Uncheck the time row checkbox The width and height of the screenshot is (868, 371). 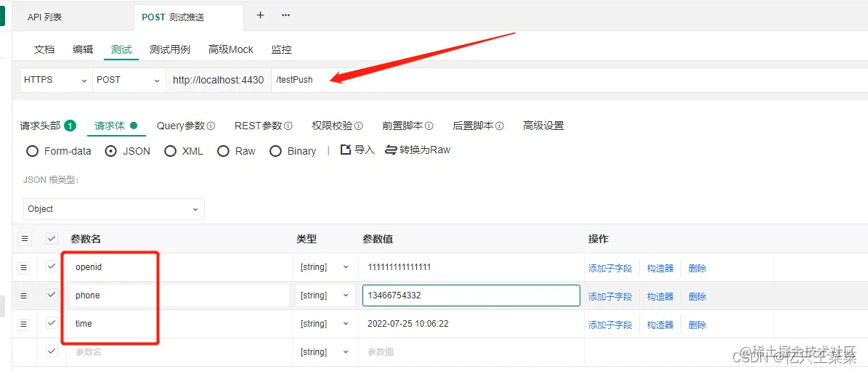point(52,323)
